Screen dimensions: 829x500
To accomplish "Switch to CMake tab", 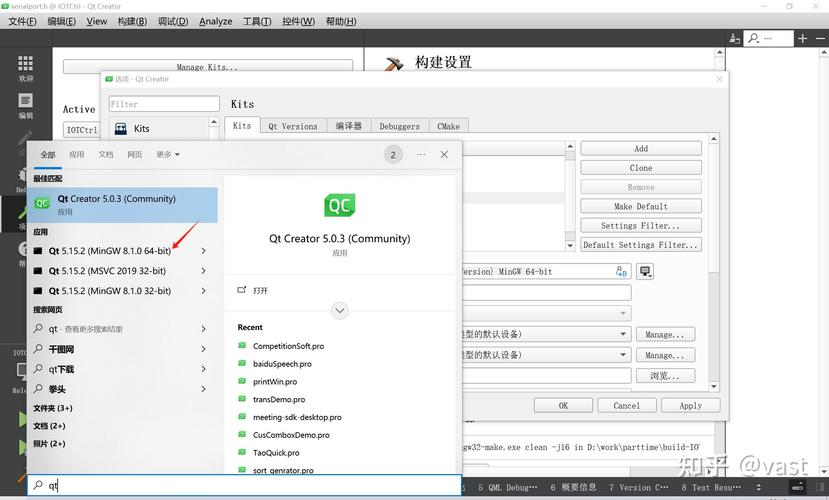I will [x=448, y=126].
